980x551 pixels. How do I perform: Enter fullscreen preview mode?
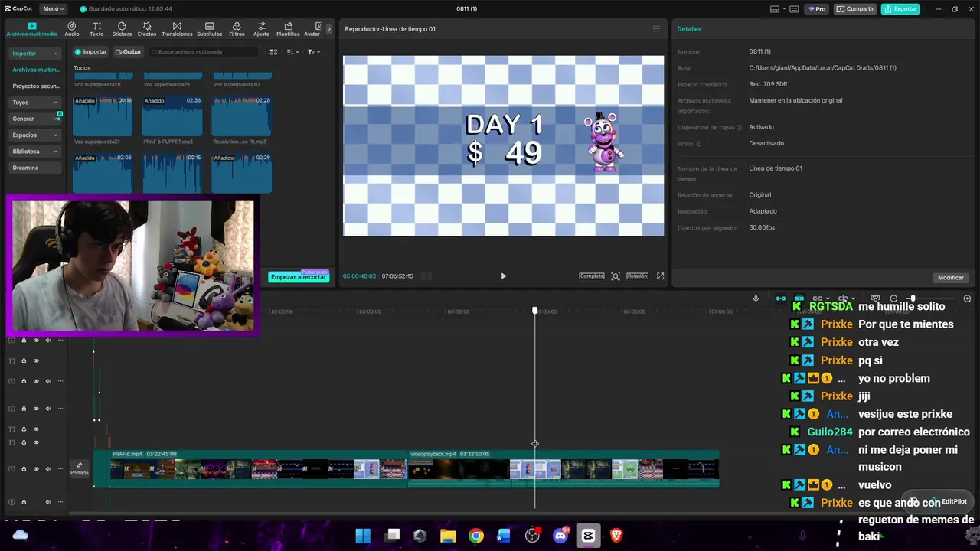pyautogui.click(x=660, y=276)
